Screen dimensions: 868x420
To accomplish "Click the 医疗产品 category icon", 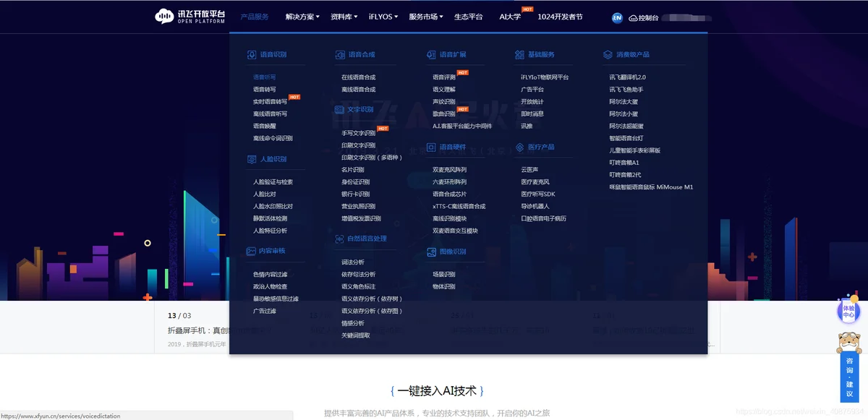I will point(520,147).
